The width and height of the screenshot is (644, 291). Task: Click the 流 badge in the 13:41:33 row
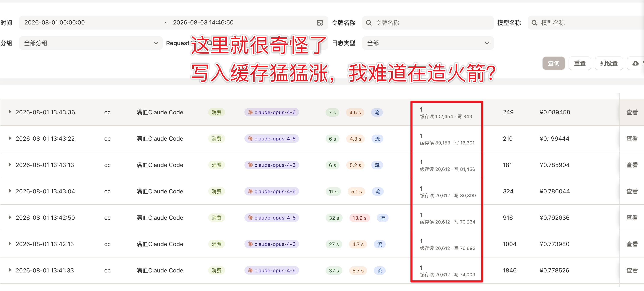click(x=380, y=271)
